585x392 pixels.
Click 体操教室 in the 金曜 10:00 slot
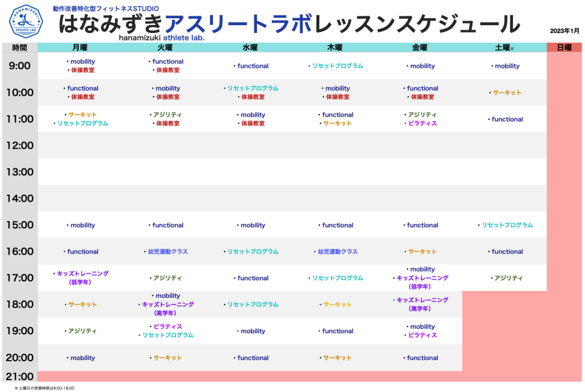click(423, 97)
